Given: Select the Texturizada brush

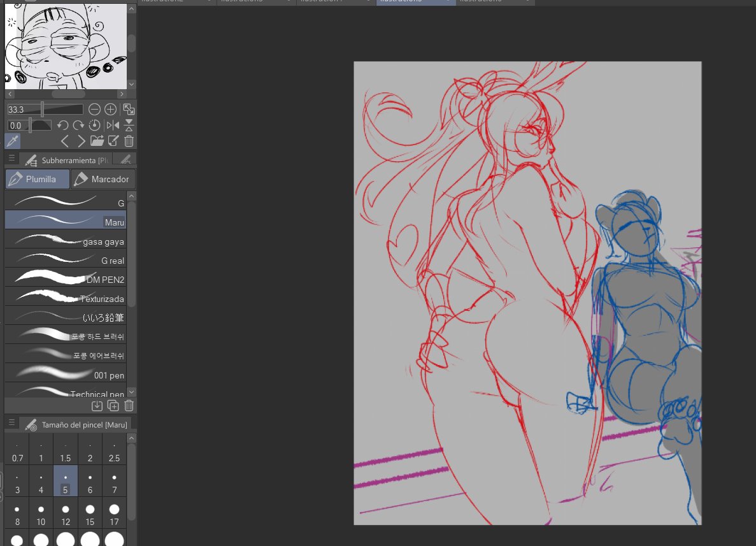Looking at the screenshot, I should pyautogui.click(x=66, y=296).
